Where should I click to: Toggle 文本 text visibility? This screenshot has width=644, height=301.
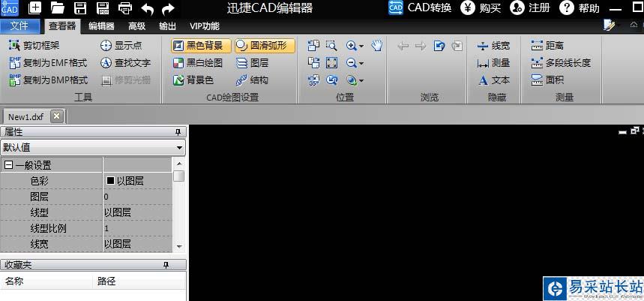coord(493,80)
